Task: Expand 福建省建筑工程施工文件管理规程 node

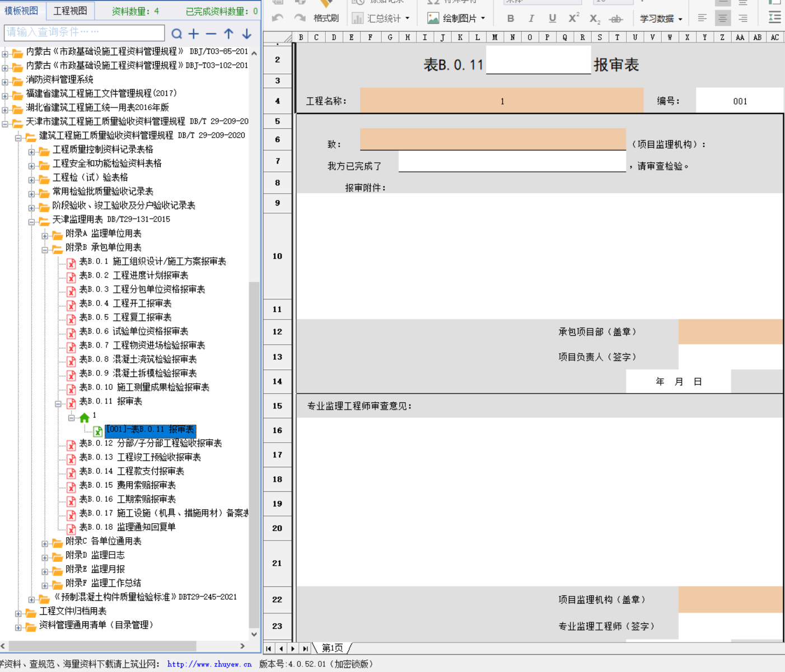Action: 5,96
